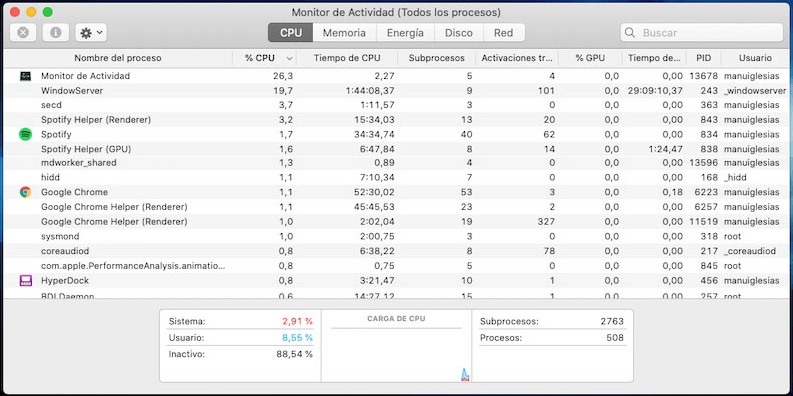Select the Monitor de Actividad process name
This screenshot has height=396, width=793.
tap(85, 76)
